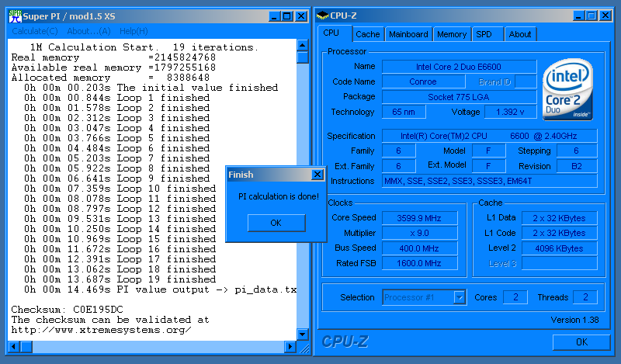Click the OK button in CPU-Z window

(581, 342)
